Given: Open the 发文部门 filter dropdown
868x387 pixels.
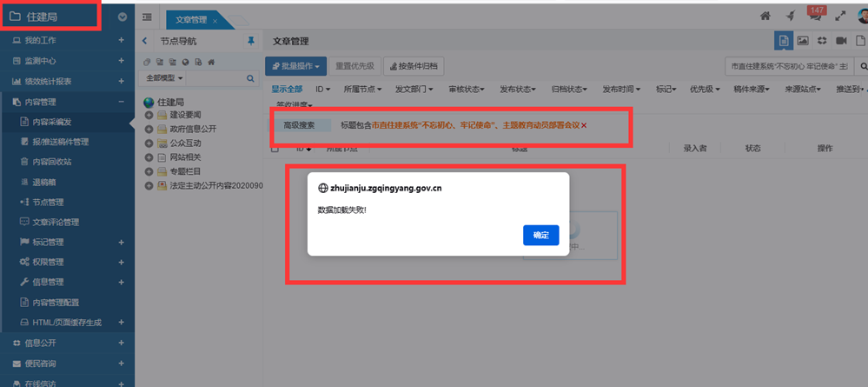Looking at the screenshot, I should pos(414,89).
